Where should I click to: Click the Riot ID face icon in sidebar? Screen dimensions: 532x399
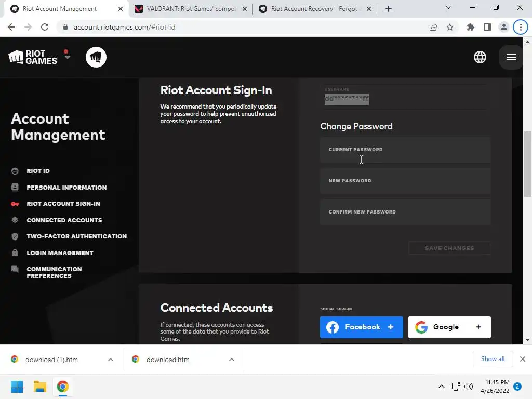click(x=15, y=171)
